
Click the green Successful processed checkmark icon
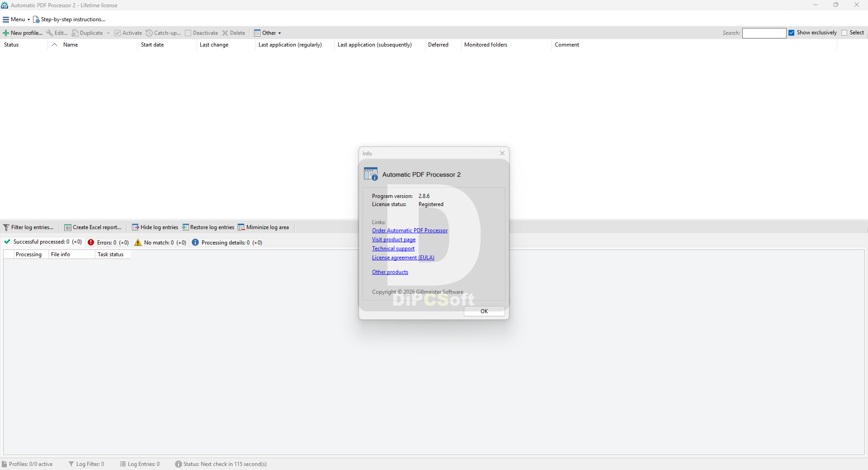click(7, 242)
